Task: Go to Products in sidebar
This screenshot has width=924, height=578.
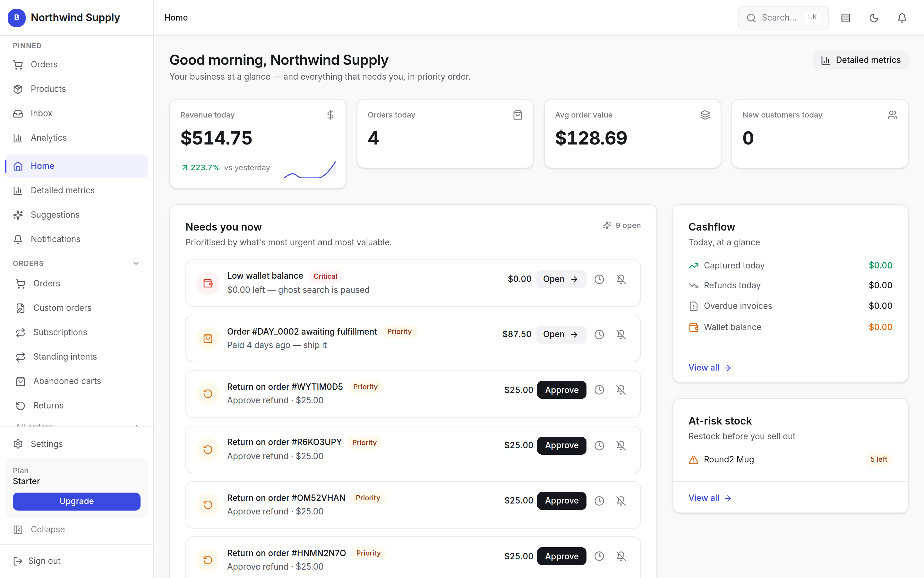Action: click(76, 89)
